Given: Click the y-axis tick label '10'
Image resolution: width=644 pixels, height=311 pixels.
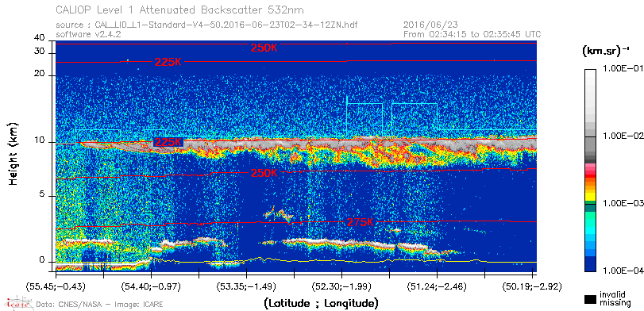Looking at the screenshot, I should 40,142.
